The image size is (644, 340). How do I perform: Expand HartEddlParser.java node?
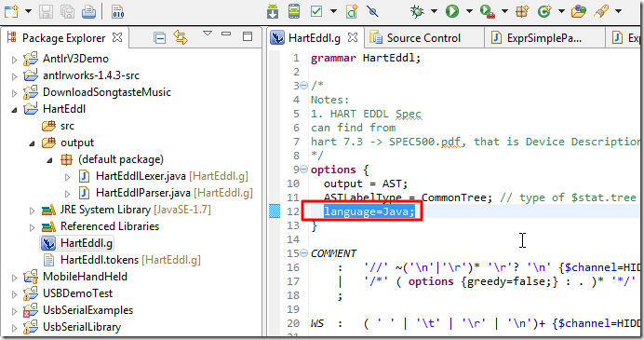click(67, 194)
